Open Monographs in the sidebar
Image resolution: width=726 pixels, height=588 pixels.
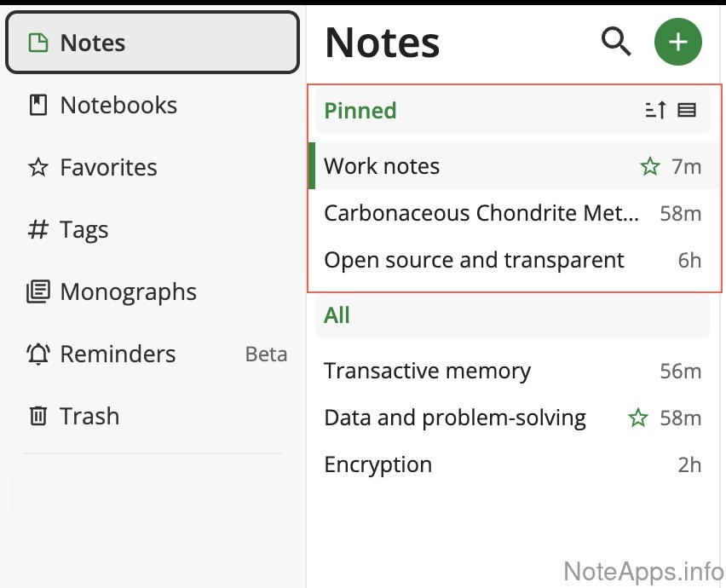click(128, 291)
